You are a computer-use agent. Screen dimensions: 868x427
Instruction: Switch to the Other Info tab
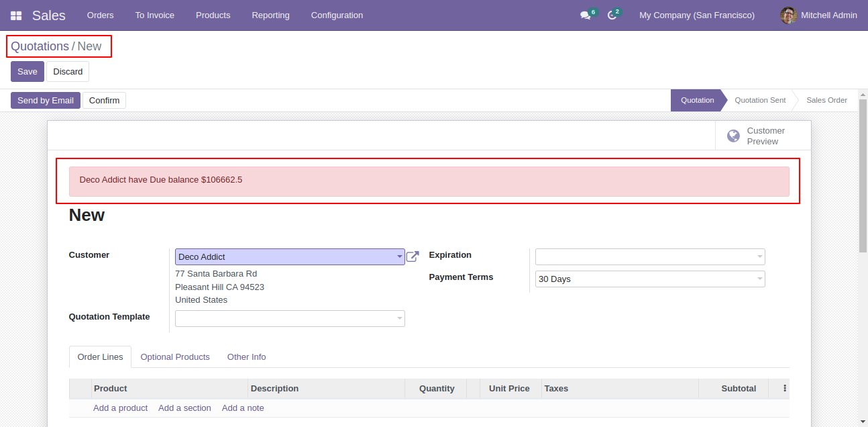[x=247, y=357]
